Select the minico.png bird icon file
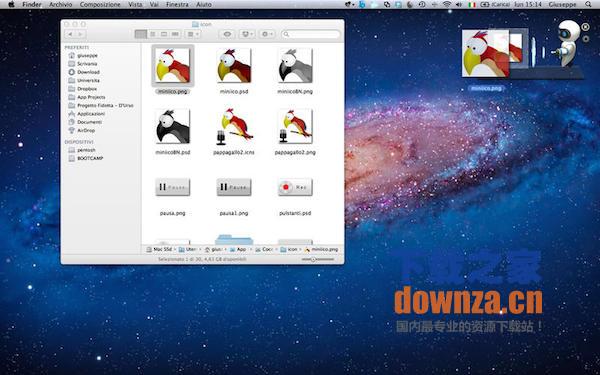Screen dimensions: 600x375 (x=173, y=65)
